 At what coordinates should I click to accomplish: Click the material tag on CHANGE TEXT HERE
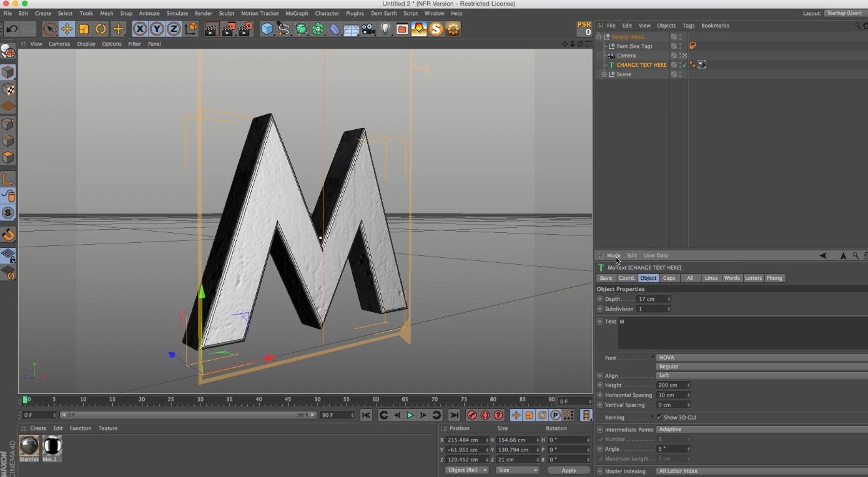tap(702, 64)
